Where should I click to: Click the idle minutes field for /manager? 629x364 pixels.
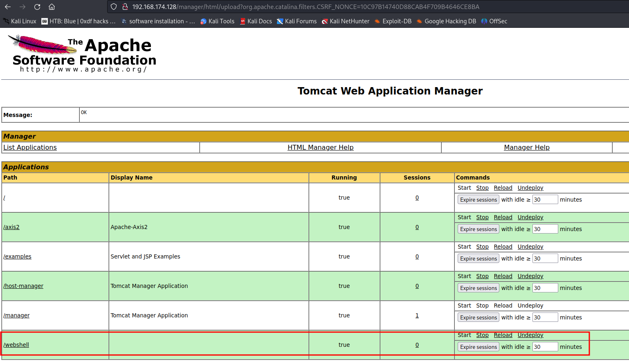tap(545, 317)
